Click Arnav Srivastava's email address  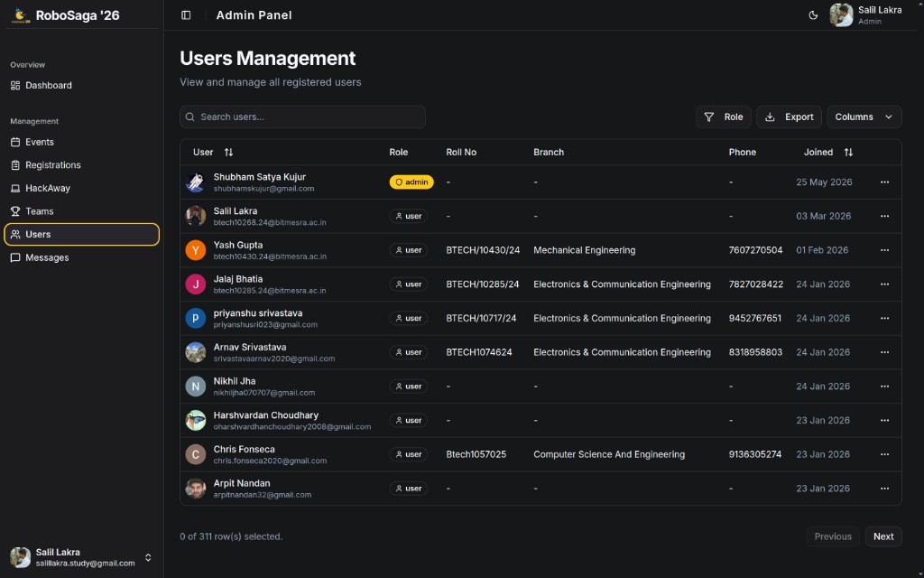[274, 359]
